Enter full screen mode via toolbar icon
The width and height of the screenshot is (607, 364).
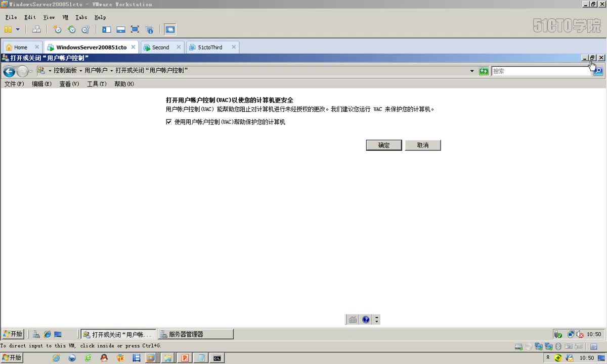135,29
